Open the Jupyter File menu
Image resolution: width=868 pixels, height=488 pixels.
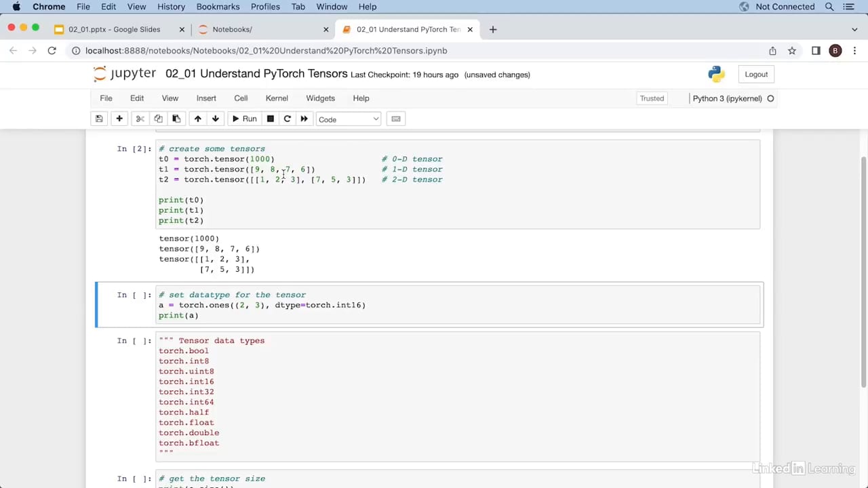coord(106,98)
